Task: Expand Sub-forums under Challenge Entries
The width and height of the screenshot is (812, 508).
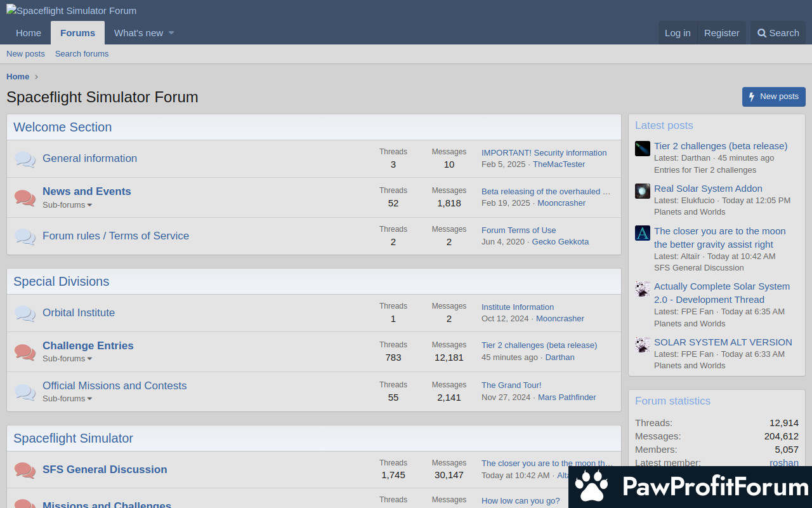Action: click(x=67, y=359)
